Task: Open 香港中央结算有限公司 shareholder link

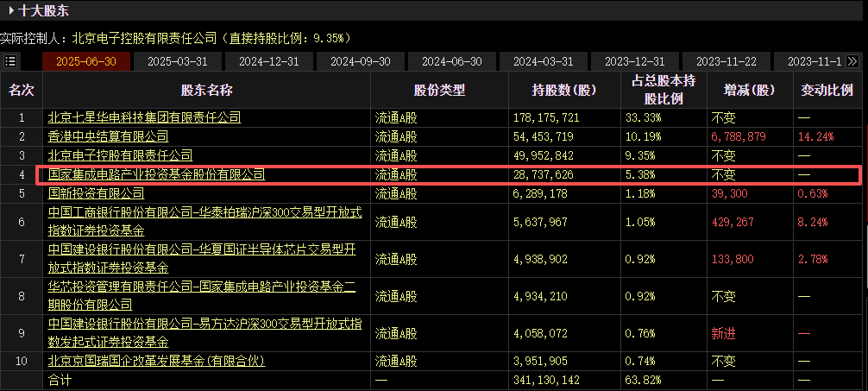Action: coord(109,136)
